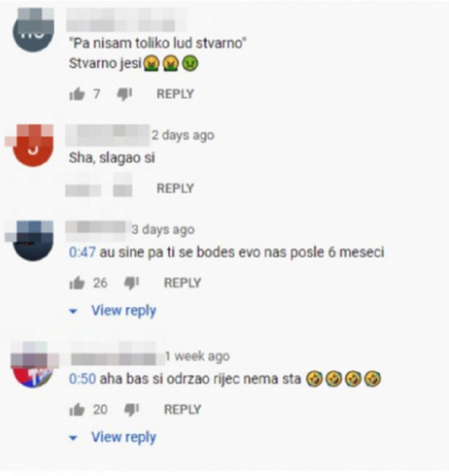The width and height of the screenshot is (449, 476).
Task: Expand View reply under 26-like comment
Action: coord(124,311)
